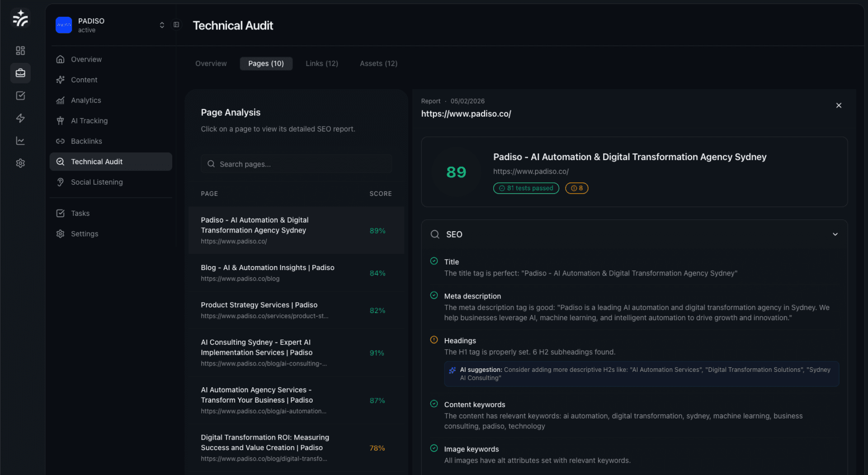Viewport: 868px width, 475px height.
Task: Open the PADISO workspace switcher chevrons
Action: click(x=162, y=25)
